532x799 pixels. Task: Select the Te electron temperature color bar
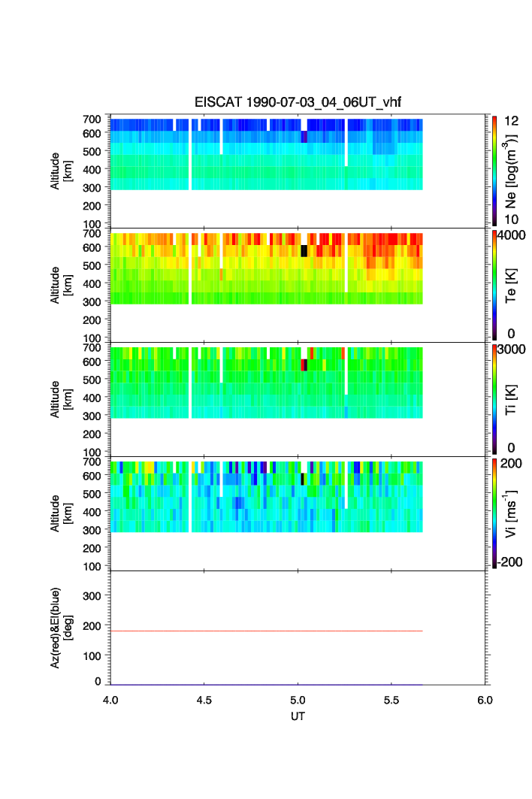[494, 285]
